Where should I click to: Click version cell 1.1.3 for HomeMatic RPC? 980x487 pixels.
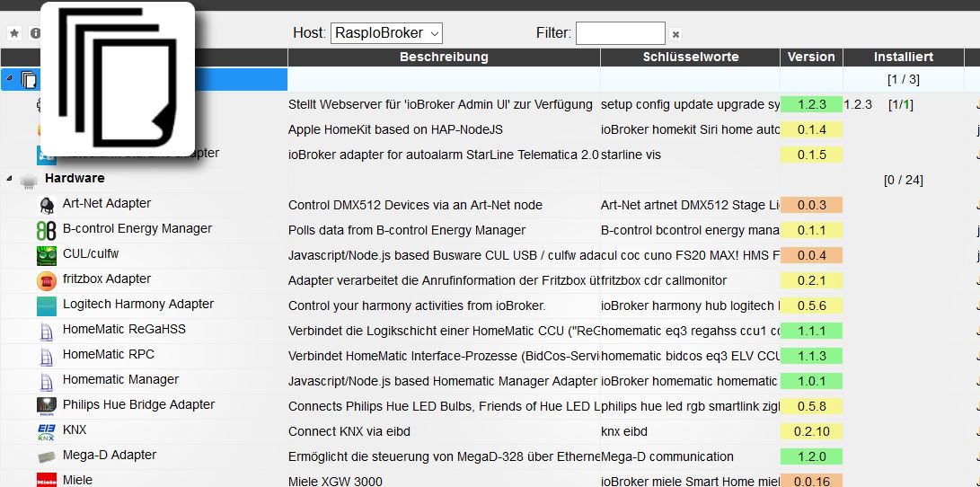[x=811, y=356]
